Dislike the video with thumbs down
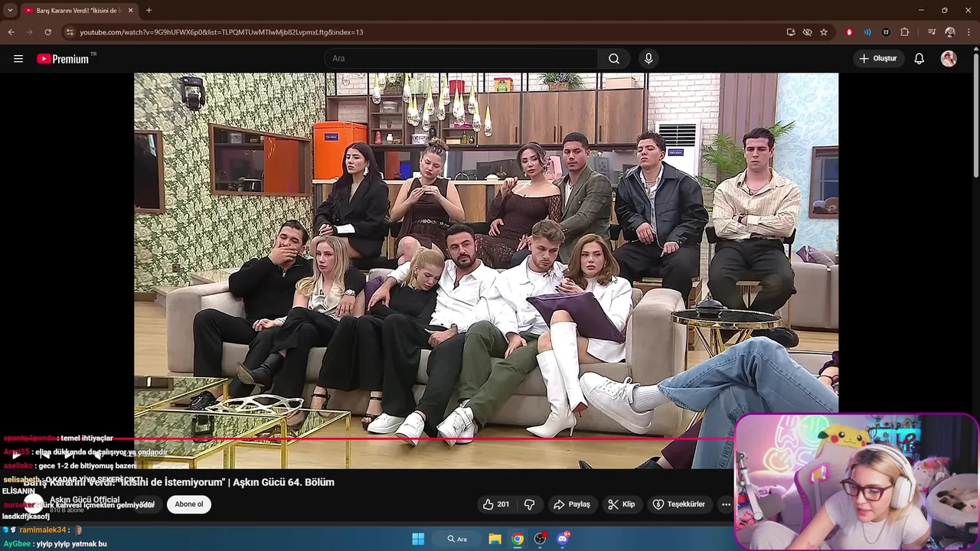 pyautogui.click(x=529, y=504)
